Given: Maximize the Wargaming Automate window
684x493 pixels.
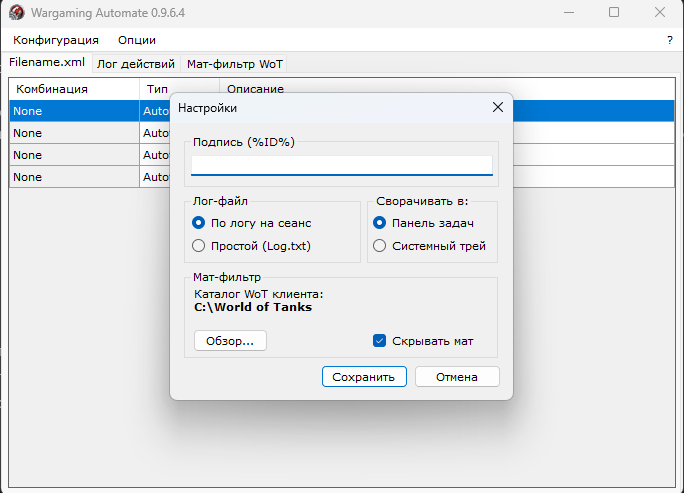Looking at the screenshot, I should coord(614,12).
